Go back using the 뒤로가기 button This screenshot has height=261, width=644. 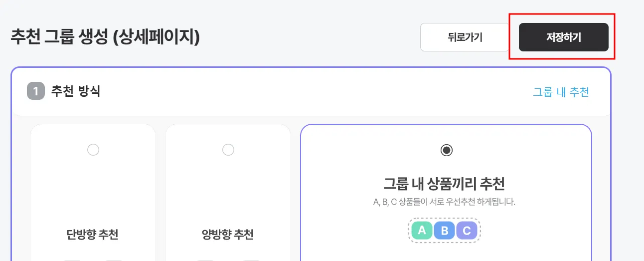coord(465,37)
